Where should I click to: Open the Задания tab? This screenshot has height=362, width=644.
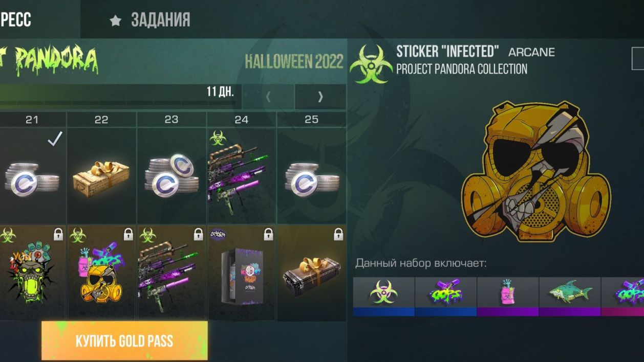click(150, 20)
